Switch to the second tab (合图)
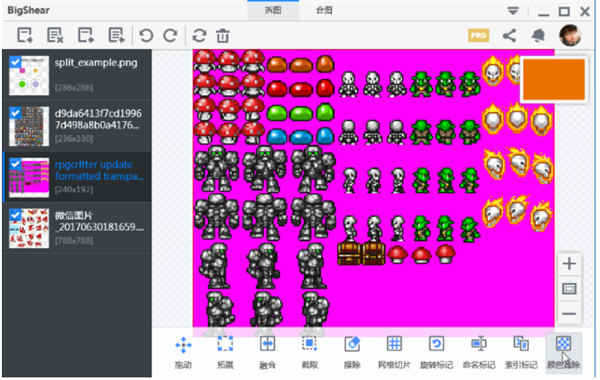The image size is (600, 380). pos(324,10)
